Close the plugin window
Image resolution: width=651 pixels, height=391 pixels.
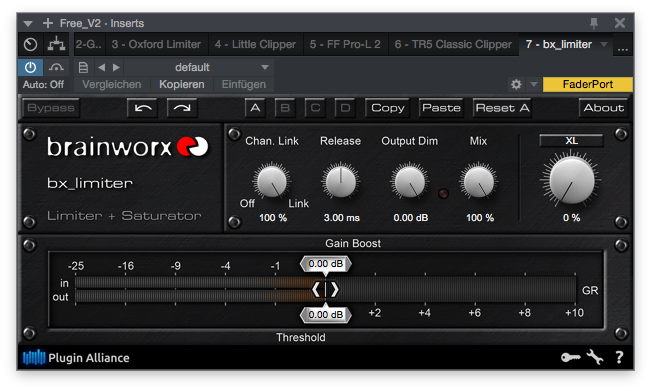coord(620,23)
